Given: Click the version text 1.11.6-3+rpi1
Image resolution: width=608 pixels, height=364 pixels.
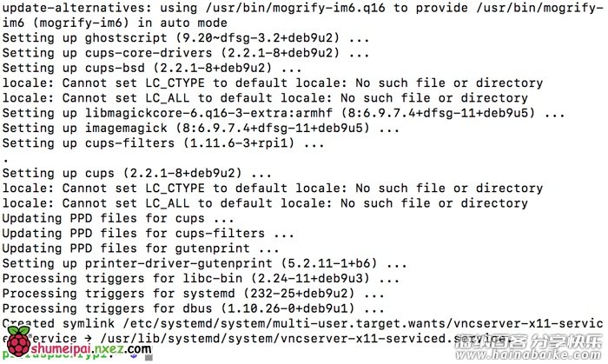Looking at the screenshot, I should click(239, 143).
